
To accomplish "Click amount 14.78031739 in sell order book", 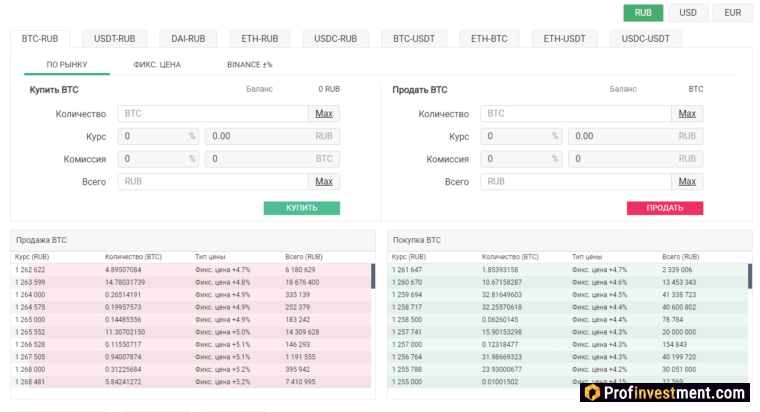I will point(125,283).
